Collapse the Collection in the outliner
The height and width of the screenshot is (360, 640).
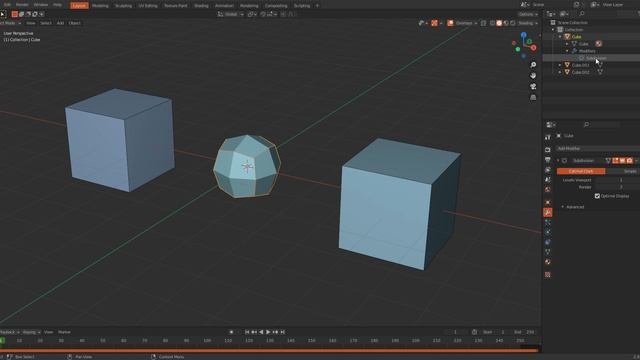pos(553,30)
